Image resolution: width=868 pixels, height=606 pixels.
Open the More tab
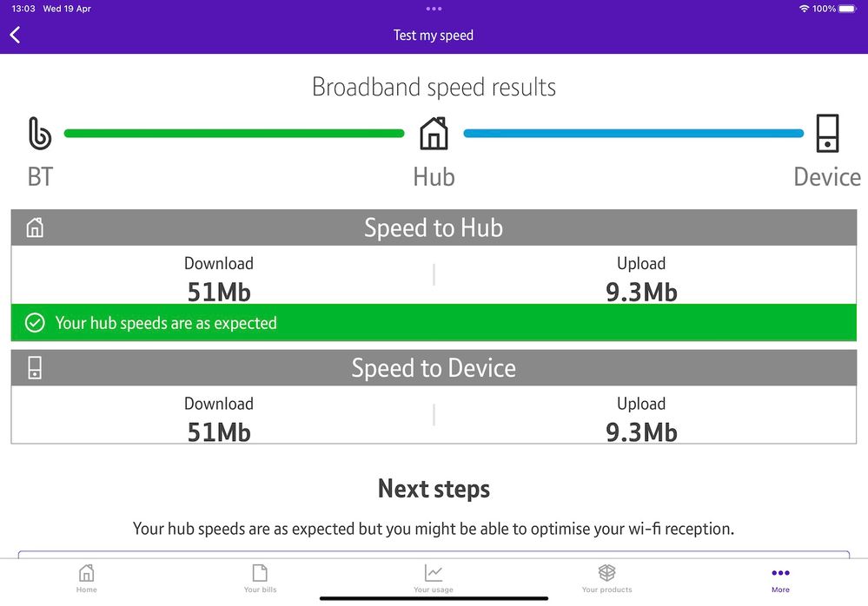[x=780, y=577]
